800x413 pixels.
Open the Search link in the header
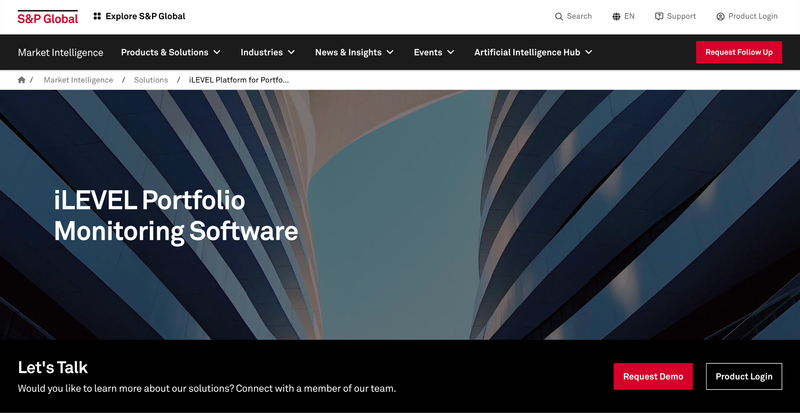pyautogui.click(x=579, y=16)
